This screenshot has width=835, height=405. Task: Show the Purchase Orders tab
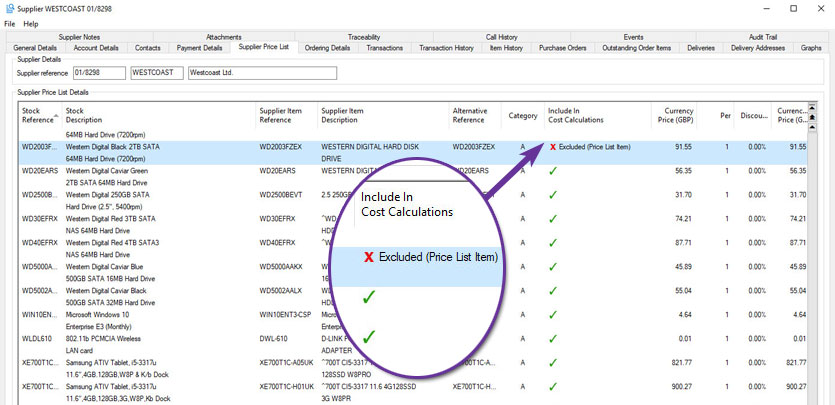coord(562,48)
